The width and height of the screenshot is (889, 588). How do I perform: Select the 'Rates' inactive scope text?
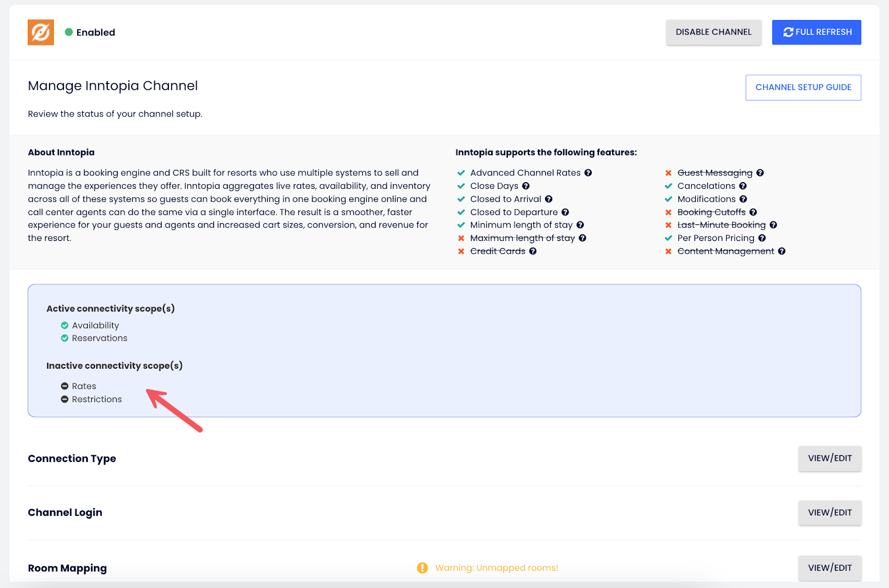click(x=84, y=386)
